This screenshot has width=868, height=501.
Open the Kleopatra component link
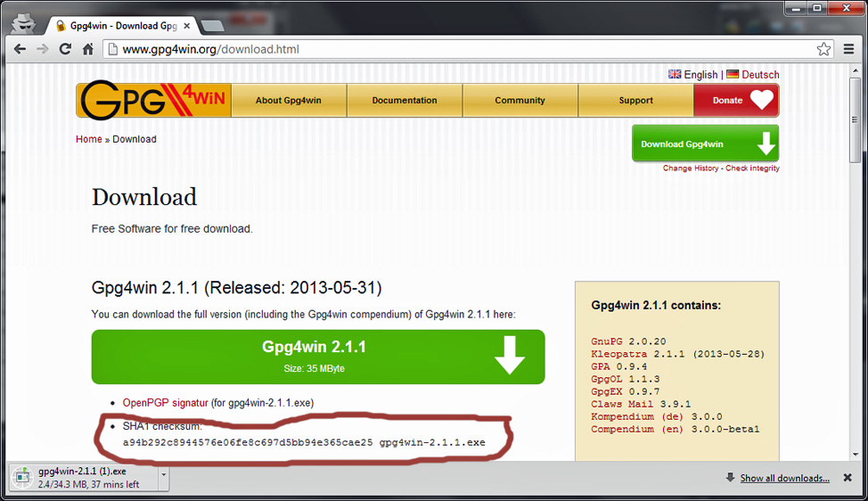[x=618, y=354]
